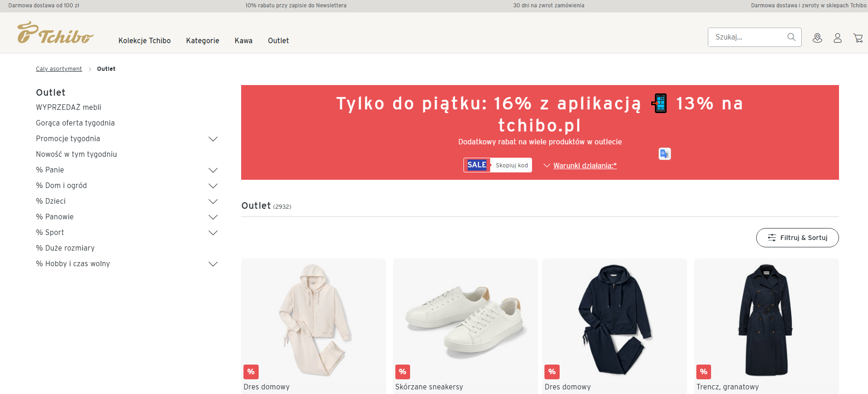This screenshot has width=868, height=394.
Task: Click the Google Translate icon on banner
Action: click(665, 154)
